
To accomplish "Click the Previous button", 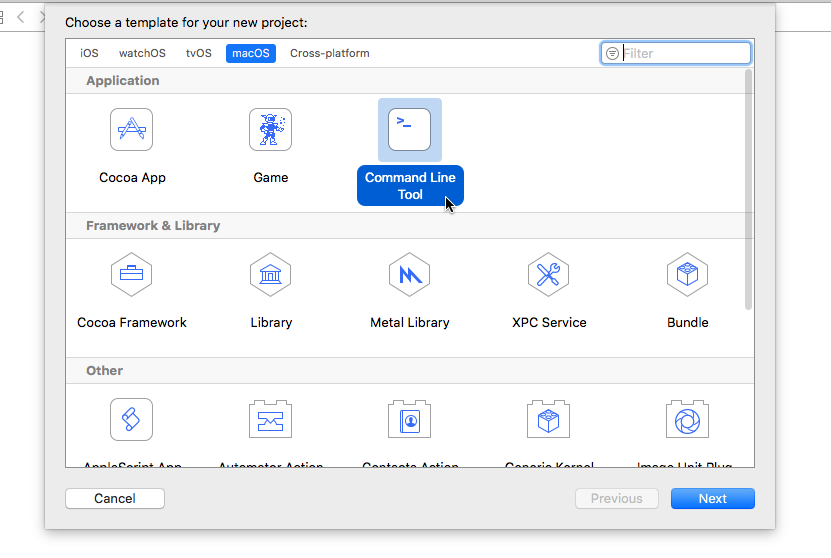I will [x=617, y=499].
